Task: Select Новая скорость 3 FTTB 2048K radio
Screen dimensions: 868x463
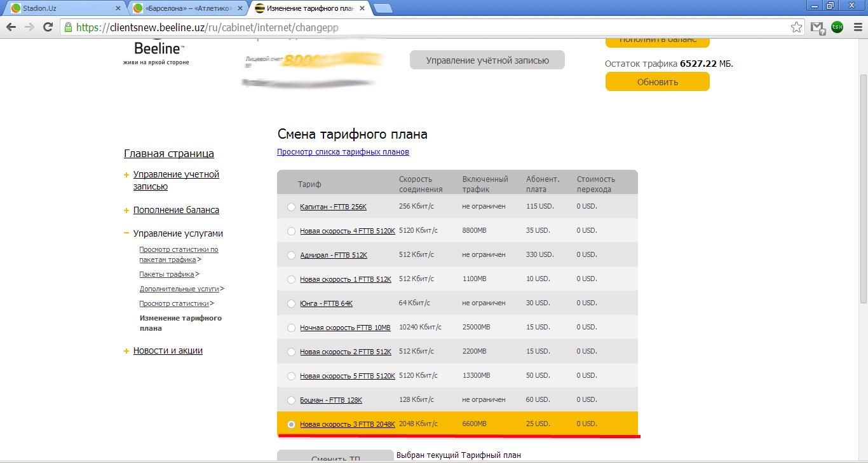Action: [x=291, y=424]
